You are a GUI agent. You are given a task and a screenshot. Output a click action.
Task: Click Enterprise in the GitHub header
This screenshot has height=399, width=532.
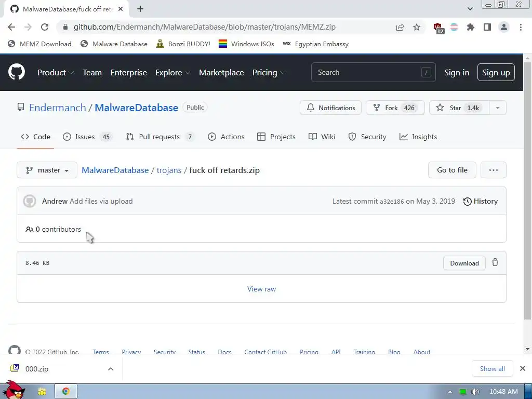[129, 73]
